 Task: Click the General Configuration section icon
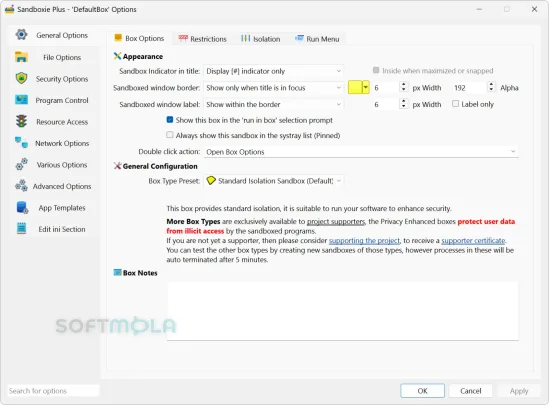(117, 166)
